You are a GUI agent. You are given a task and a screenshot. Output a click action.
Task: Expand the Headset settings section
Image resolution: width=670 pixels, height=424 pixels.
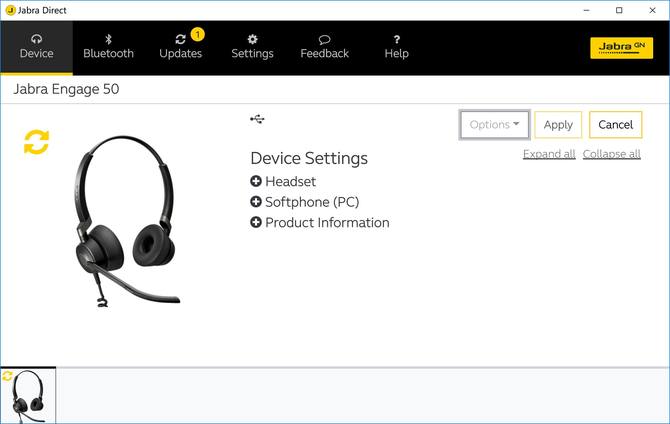click(283, 181)
